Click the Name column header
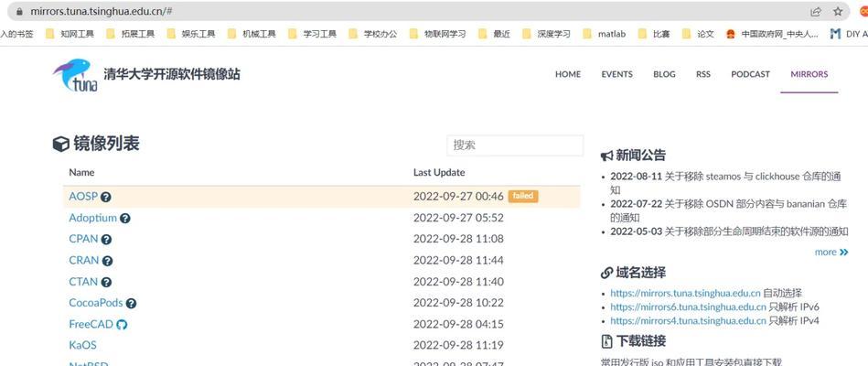868x366 pixels. 81,172
